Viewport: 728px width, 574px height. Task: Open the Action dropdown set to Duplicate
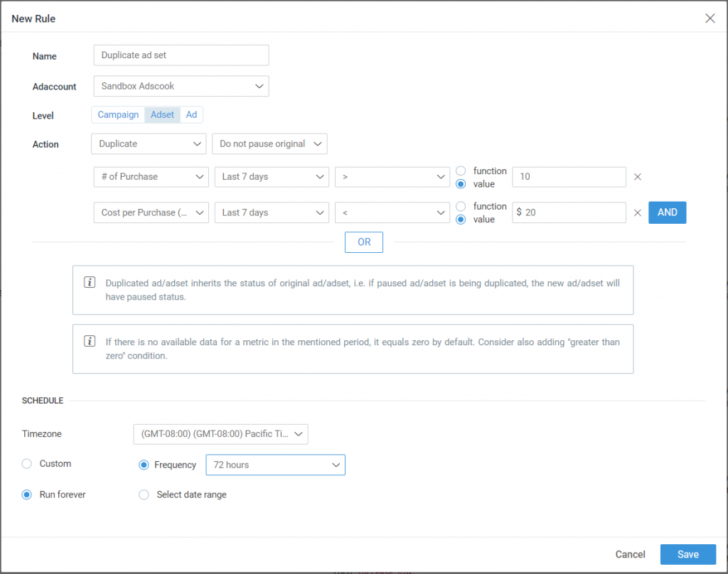click(149, 143)
